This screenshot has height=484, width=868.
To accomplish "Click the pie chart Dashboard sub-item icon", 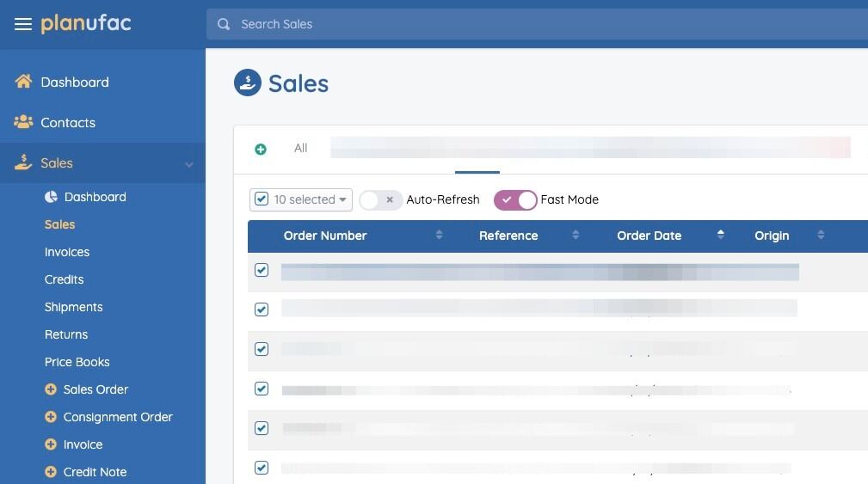I will click(51, 197).
